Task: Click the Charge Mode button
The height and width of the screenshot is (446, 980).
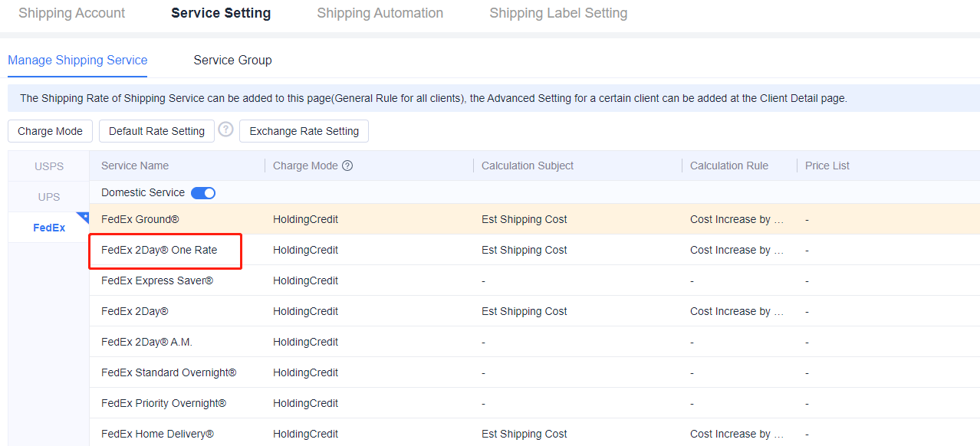Action: [x=50, y=131]
